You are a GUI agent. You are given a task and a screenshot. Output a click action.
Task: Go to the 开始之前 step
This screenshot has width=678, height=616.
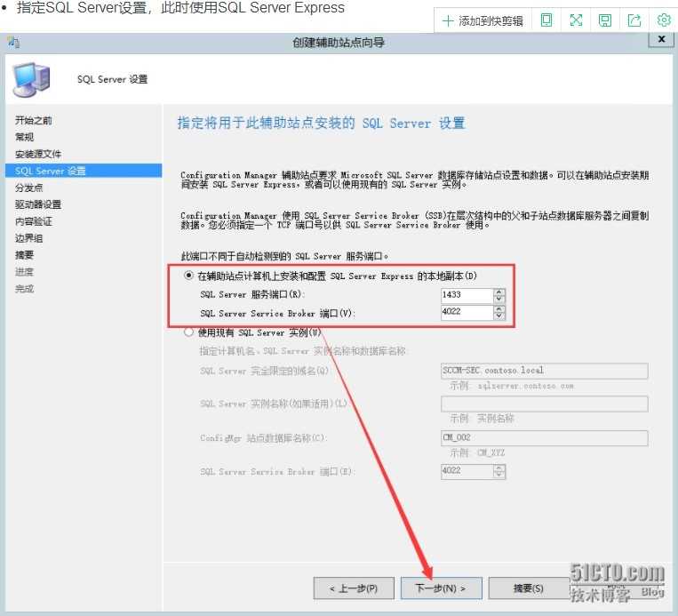point(33,120)
